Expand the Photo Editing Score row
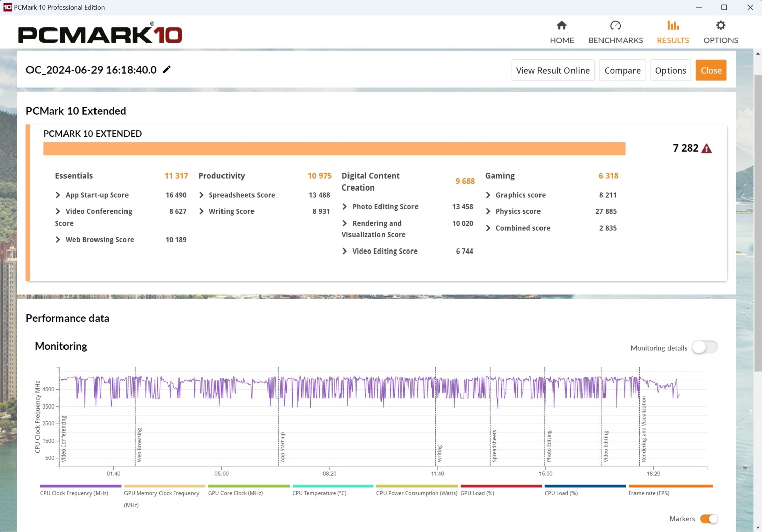This screenshot has width=762, height=532. click(x=345, y=207)
